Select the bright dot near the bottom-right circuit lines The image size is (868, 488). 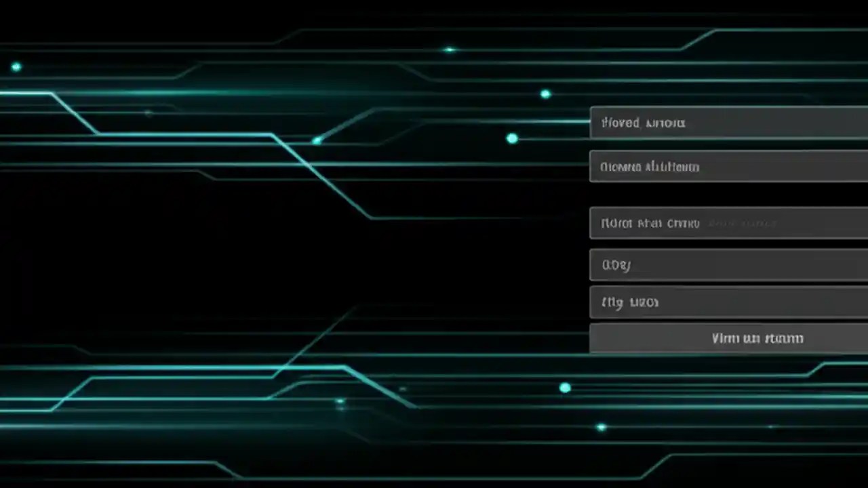599,428
